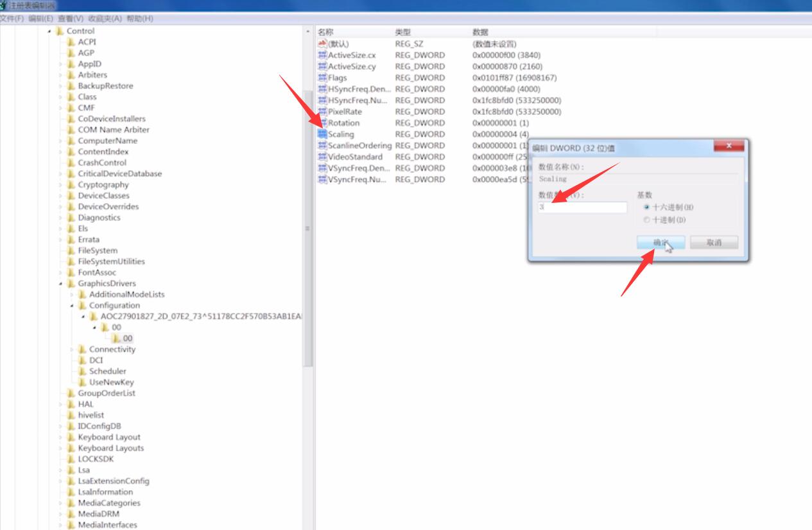Click the Cryptography folder icon
The height and width of the screenshot is (530, 812).
(x=71, y=184)
